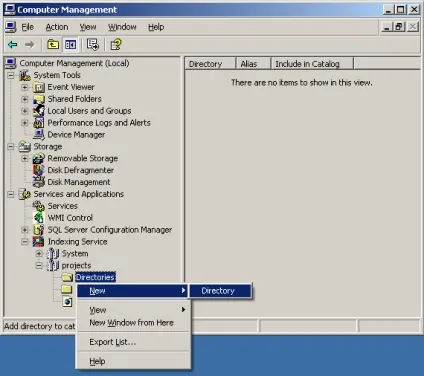The width and height of the screenshot is (424, 376).
Task: Click the Disk Defragmenter icon
Action: 39,170
